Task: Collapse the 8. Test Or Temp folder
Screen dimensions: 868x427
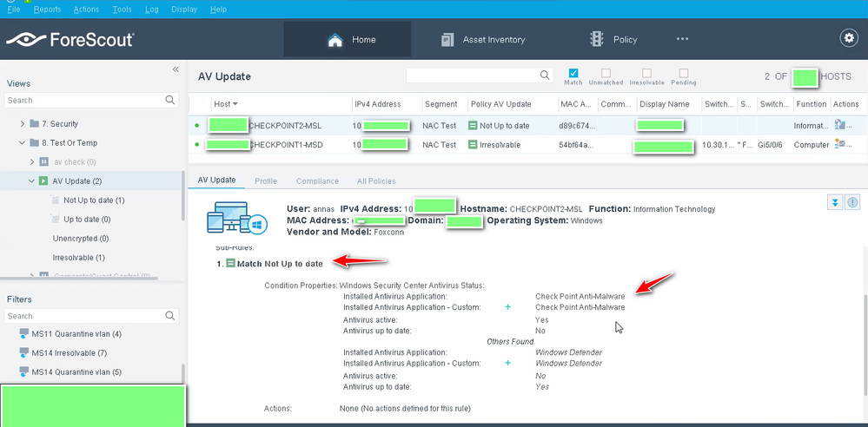Action: pos(22,142)
